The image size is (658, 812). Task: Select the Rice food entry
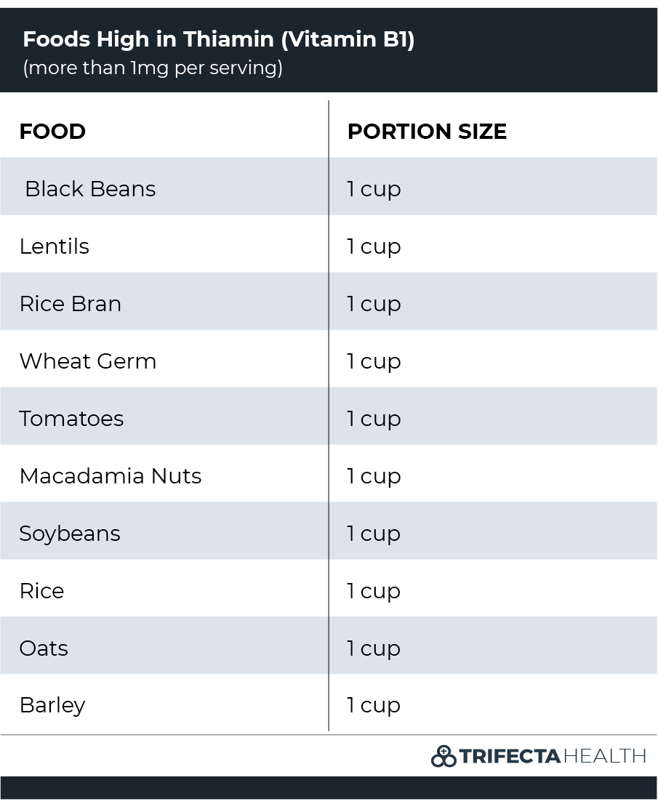click(41, 591)
